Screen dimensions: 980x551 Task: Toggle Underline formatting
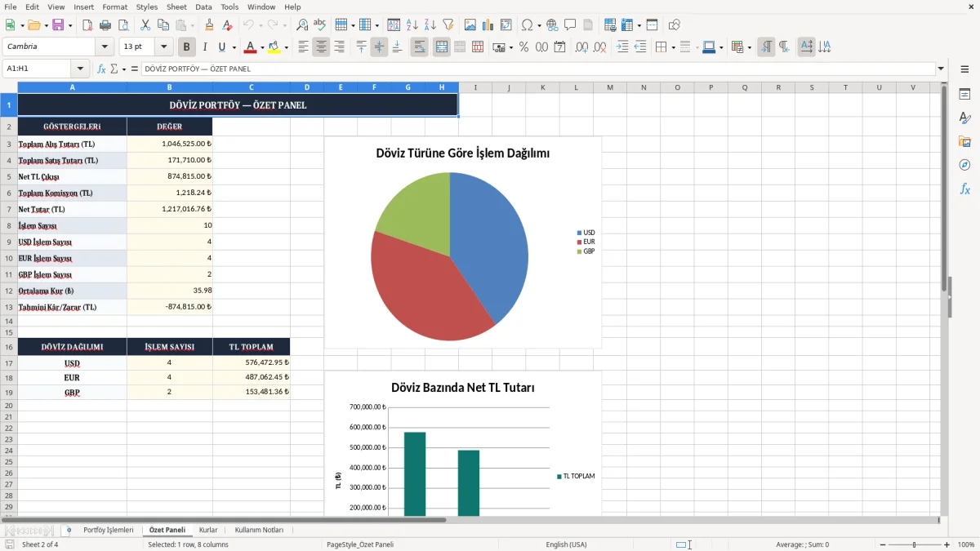tap(221, 47)
